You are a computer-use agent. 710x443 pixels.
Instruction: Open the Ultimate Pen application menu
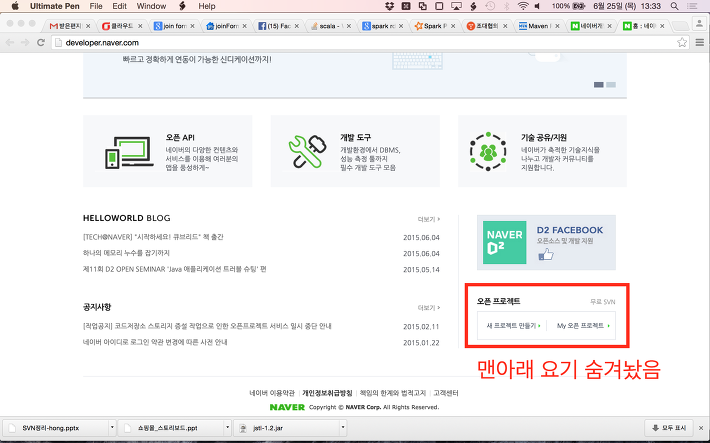pyautogui.click(x=54, y=6)
